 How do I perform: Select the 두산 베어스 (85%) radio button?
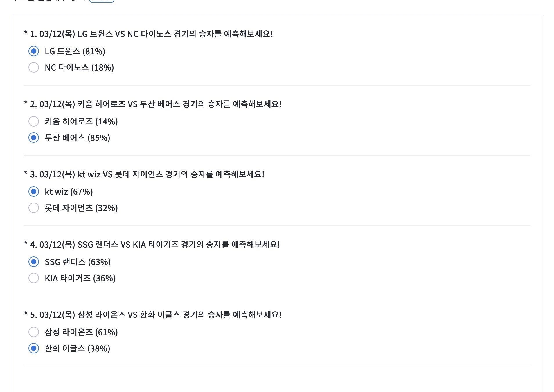(x=34, y=138)
